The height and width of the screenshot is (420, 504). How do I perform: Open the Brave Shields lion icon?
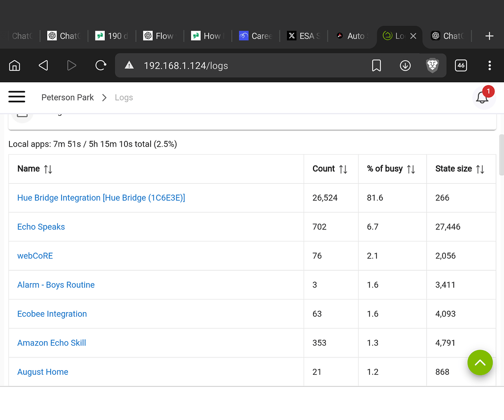432,65
